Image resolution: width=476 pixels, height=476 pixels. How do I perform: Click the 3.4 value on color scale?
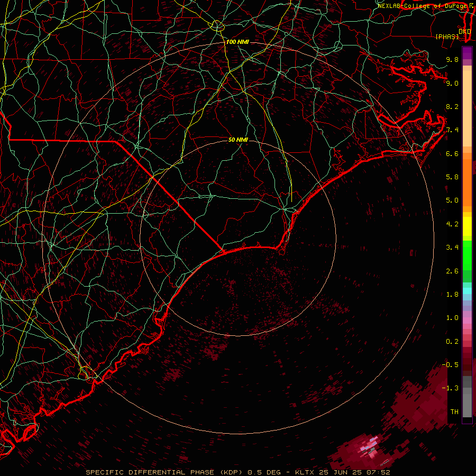452,248
